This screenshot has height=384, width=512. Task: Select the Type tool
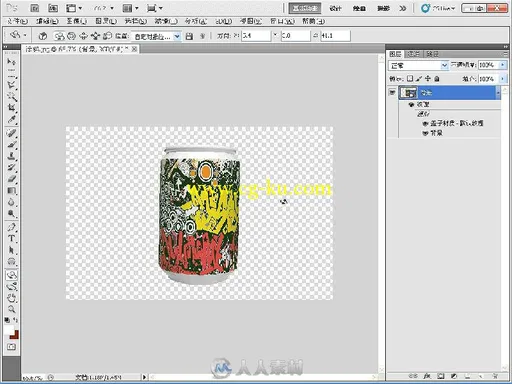(11, 239)
